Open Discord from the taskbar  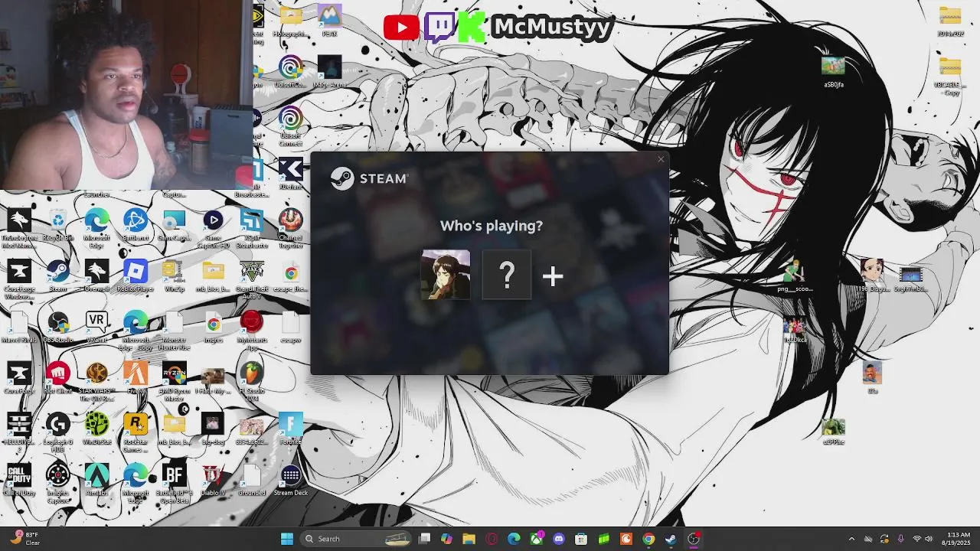[x=559, y=539]
